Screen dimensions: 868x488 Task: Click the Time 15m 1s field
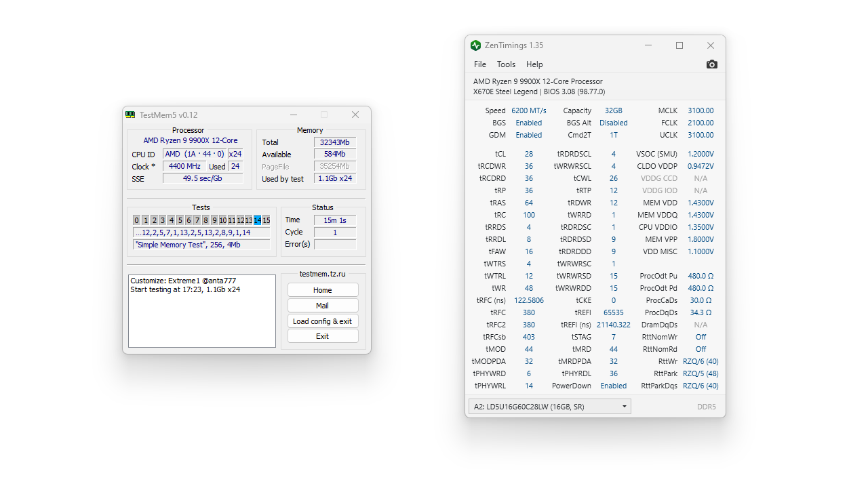[335, 220]
